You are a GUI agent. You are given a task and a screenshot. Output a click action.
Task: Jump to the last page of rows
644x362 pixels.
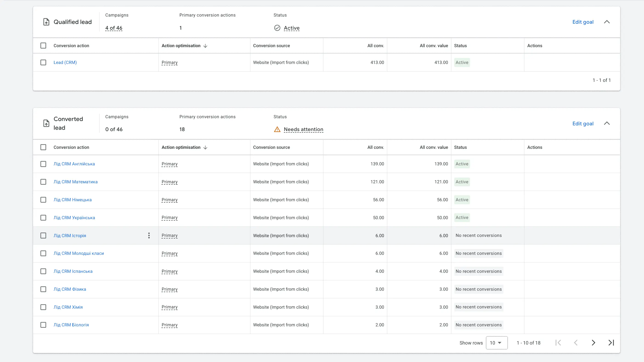(611, 343)
